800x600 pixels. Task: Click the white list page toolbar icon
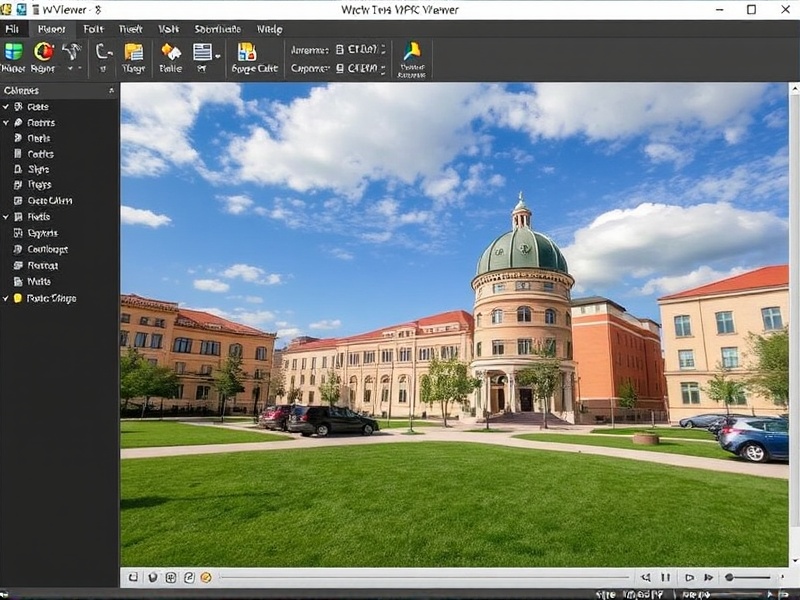click(202, 52)
